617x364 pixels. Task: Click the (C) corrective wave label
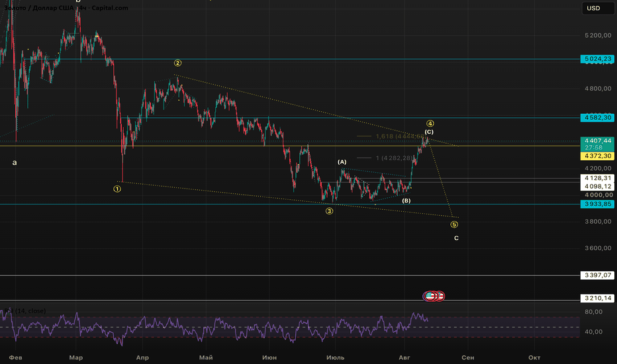(429, 132)
